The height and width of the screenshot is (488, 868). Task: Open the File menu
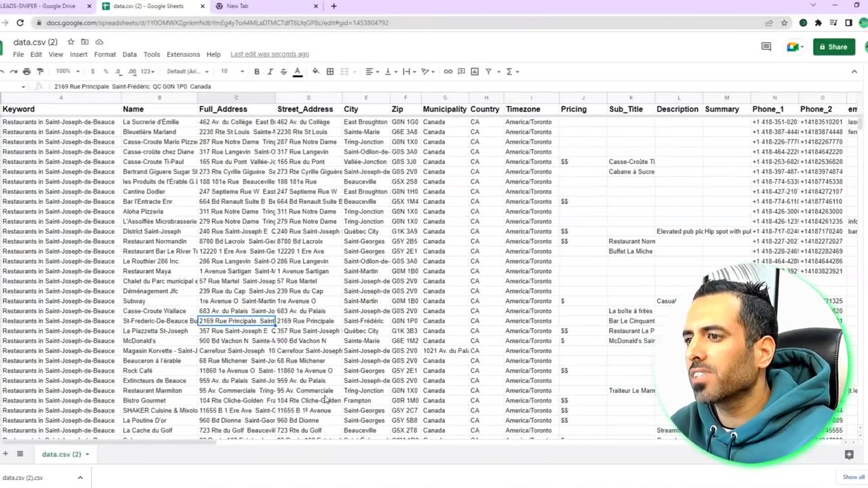tap(18, 54)
